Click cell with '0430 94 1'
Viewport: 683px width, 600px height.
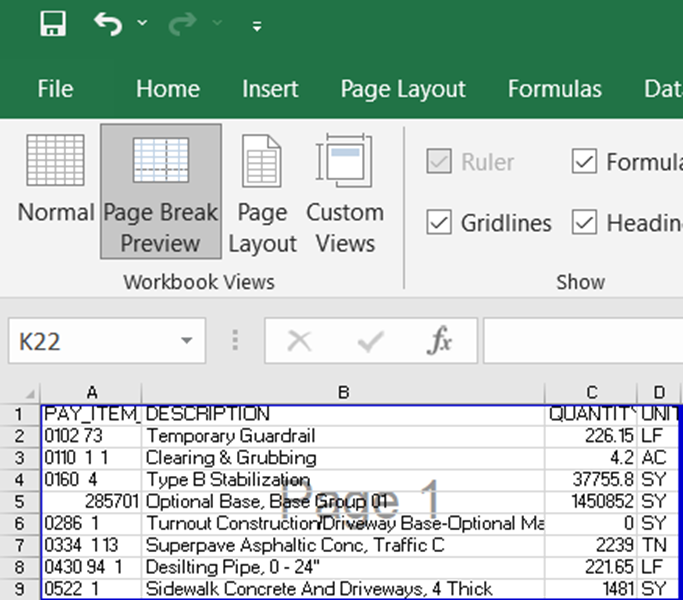(x=91, y=567)
